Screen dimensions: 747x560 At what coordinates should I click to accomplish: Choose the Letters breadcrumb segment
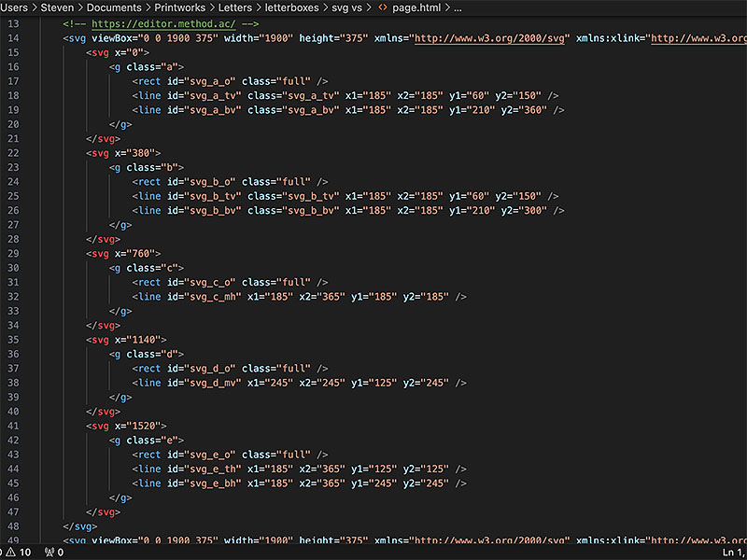coord(235,7)
